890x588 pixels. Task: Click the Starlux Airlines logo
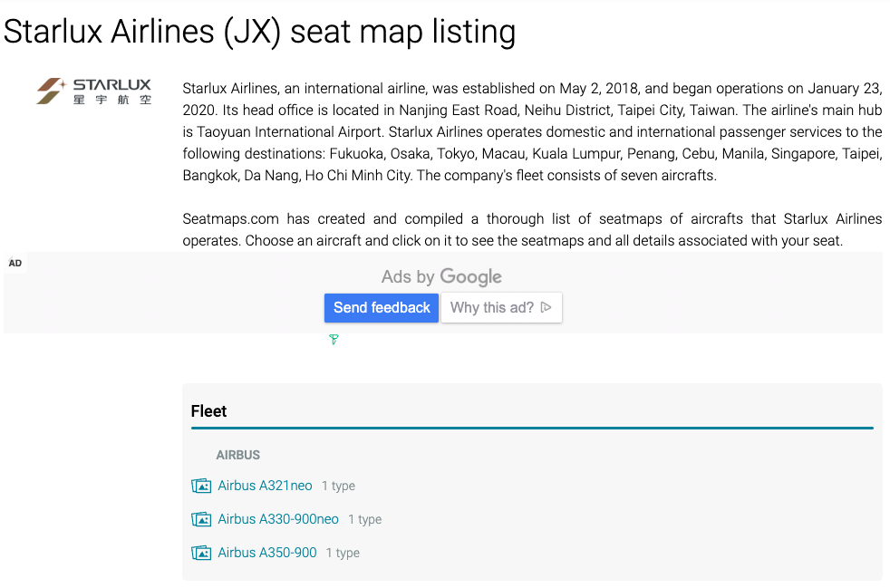(x=94, y=91)
